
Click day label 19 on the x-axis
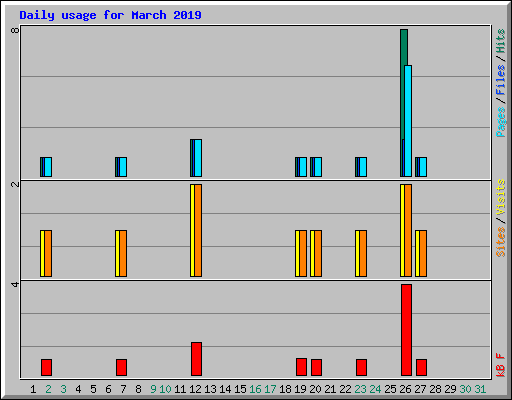coord(300,389)
